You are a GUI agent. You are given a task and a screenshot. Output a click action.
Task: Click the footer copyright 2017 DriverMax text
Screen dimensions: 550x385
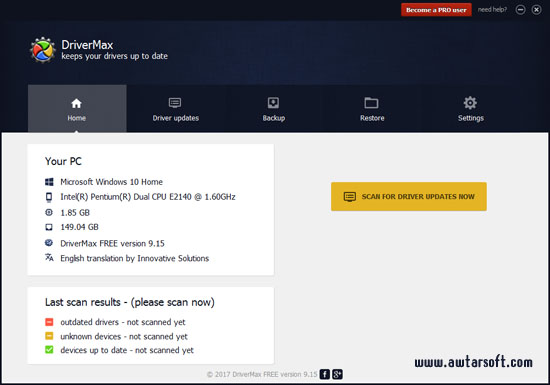click(262, 374)
